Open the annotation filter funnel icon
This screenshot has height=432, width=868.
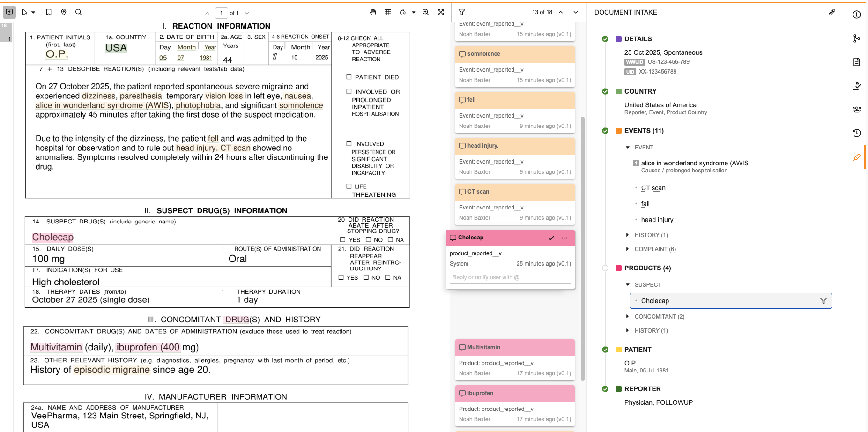[x=462, y=12]
